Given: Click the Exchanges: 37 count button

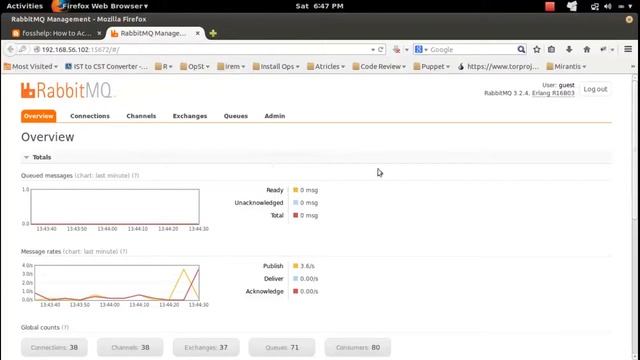Looking at the screenshot, I should click(x=206, y=347).
